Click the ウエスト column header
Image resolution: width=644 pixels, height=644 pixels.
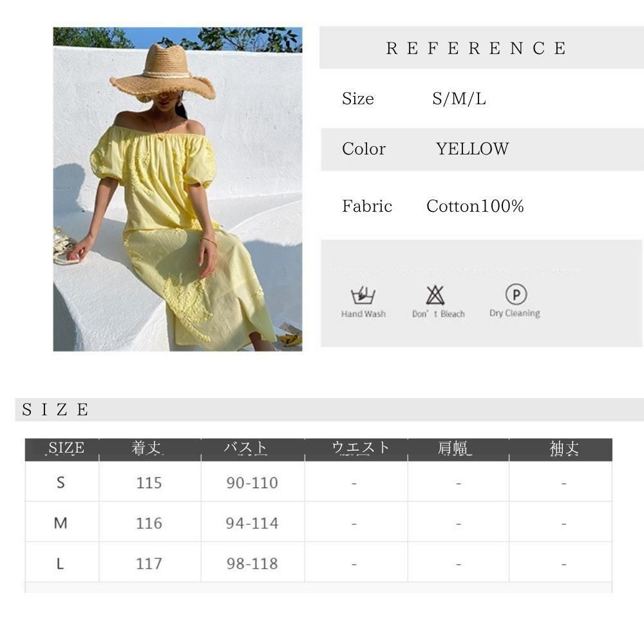[360, 448]
